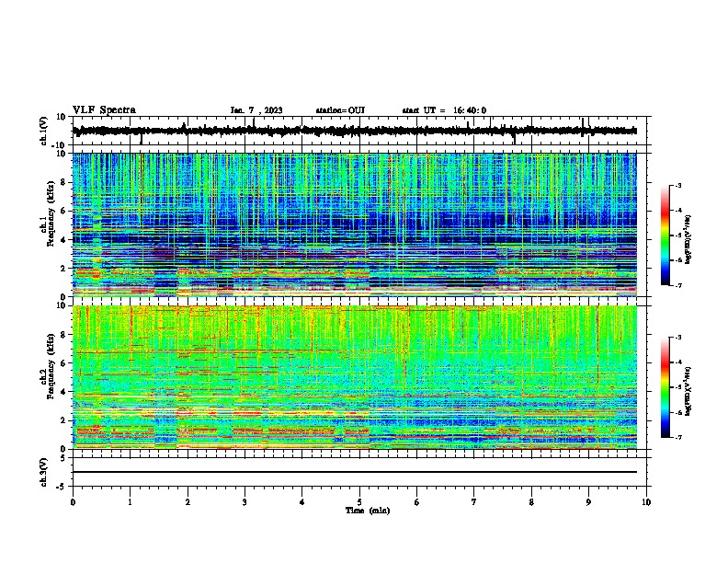Click the ch.2 "Frequency (kHz)" axis label
This screenshot has width=728, height=563.
click(x=51, y=366)
